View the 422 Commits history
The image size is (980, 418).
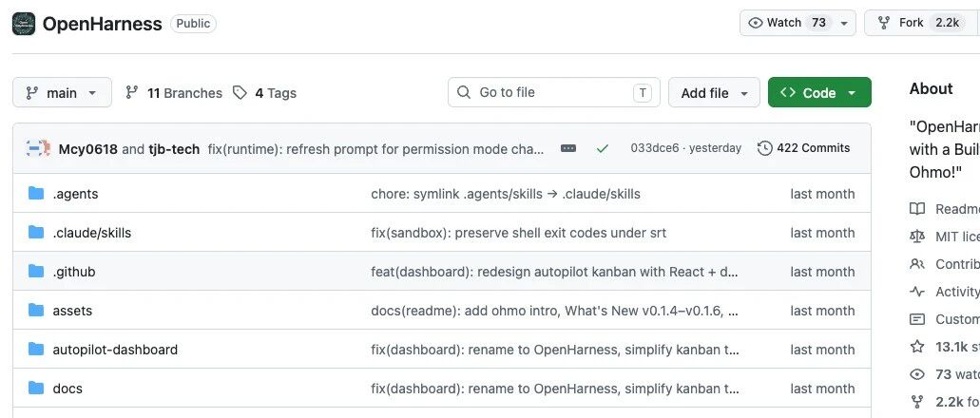pos(804,148)
